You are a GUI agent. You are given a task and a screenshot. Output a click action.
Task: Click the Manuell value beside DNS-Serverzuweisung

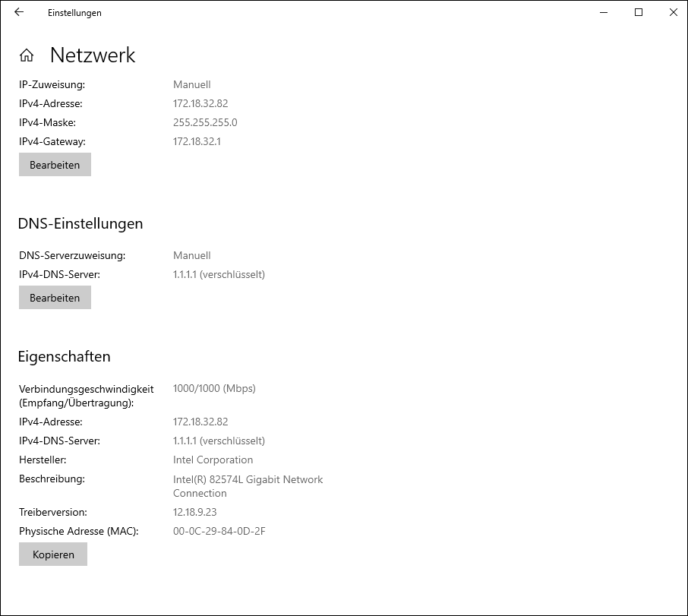[x=191, y=255]
